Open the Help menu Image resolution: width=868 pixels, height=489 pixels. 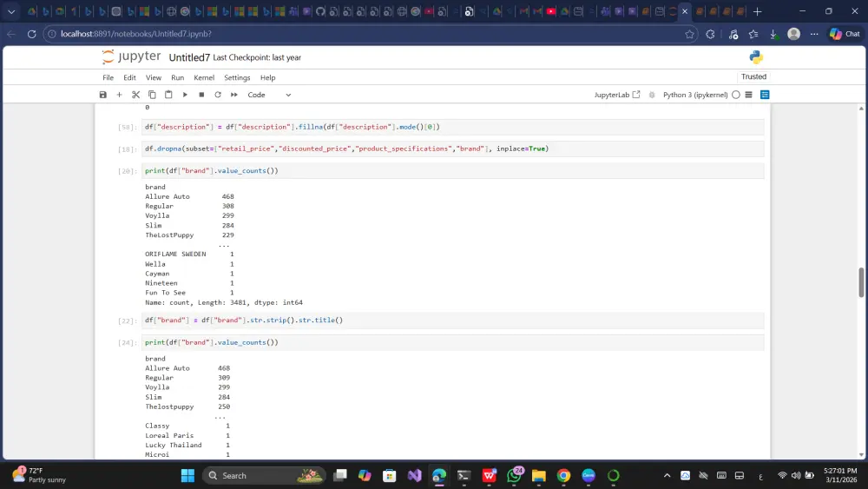point(268,77)
